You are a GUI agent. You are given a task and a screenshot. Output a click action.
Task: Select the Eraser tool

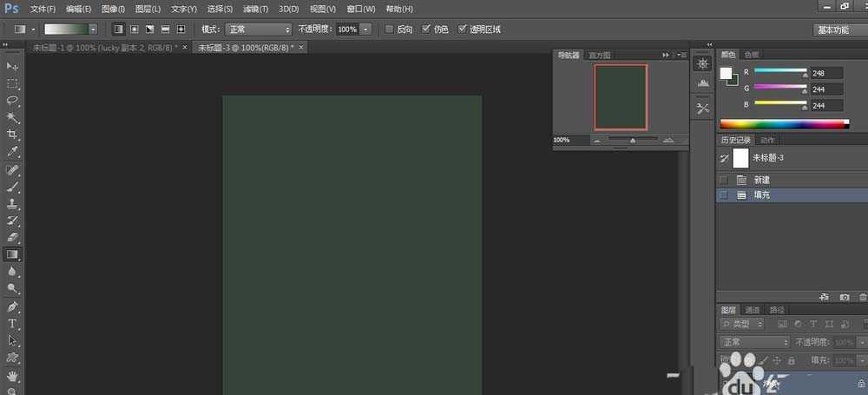pos(12,237)
